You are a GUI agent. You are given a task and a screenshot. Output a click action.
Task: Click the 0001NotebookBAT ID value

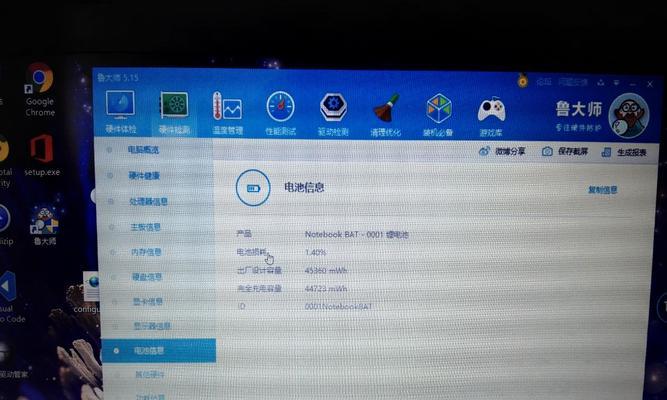point(339,306)
